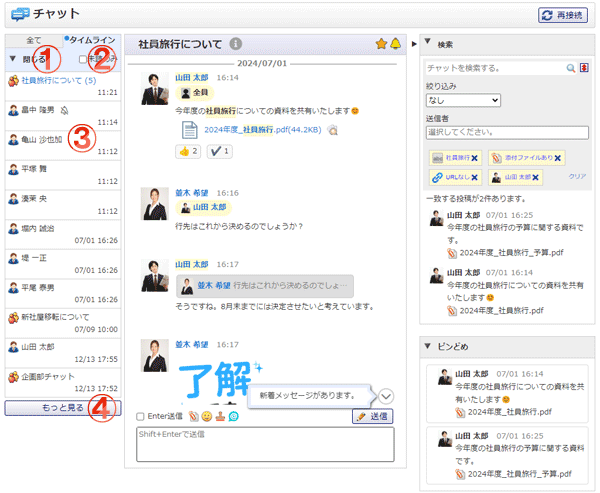Jump to latest with the down-chevron button
Viewport: 600px width, 493px height.
[x=386, y=397]
